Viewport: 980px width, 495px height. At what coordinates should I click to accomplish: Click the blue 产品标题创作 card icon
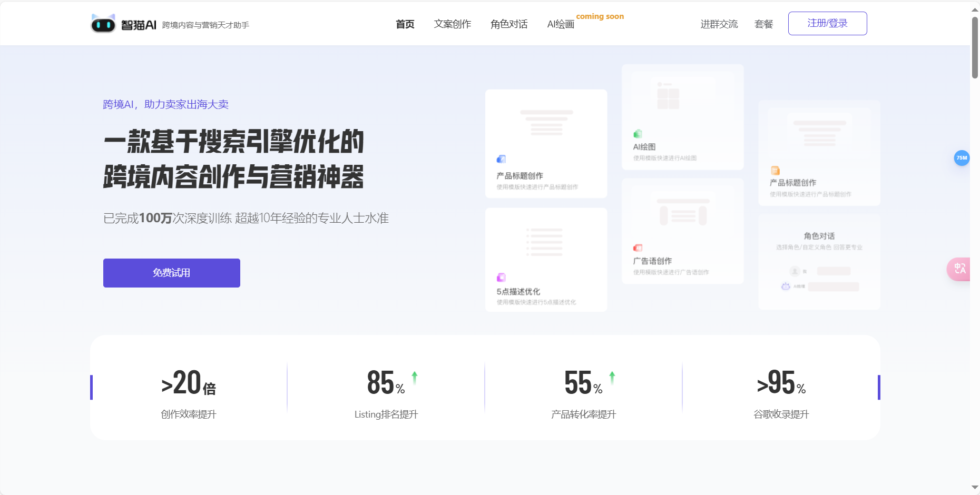[x=501, y=159]
